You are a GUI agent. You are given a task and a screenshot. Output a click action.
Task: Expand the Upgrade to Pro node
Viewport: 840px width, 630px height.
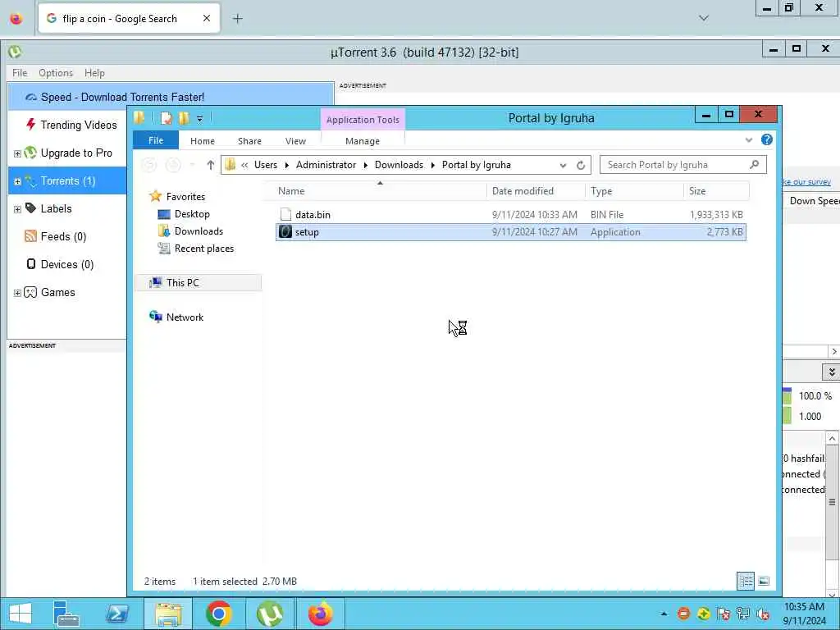(17, 153)
